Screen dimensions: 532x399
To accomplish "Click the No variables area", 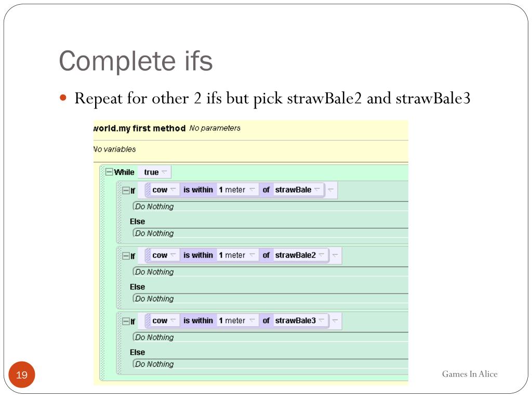I will 115,149.
